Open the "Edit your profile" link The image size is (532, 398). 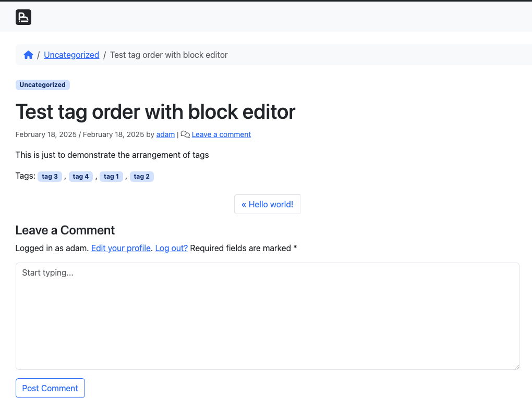[121, 248]
